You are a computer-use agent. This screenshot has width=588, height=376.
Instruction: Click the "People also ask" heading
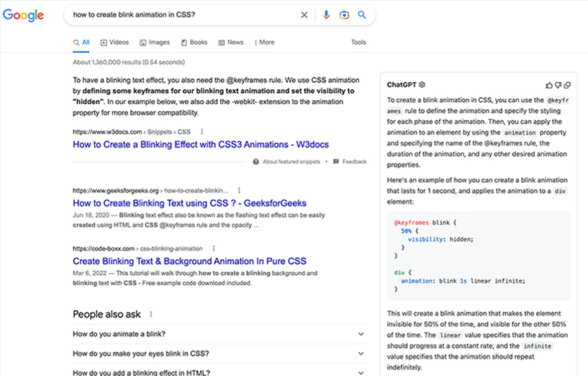[x=107, y=314]
